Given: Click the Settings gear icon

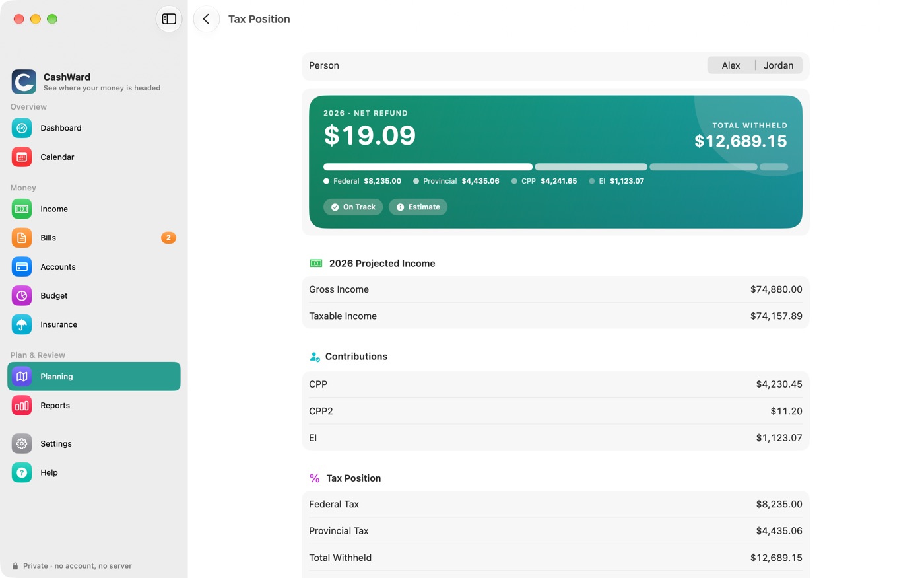Looking at the screenshot, I should (x=22, y=444).
